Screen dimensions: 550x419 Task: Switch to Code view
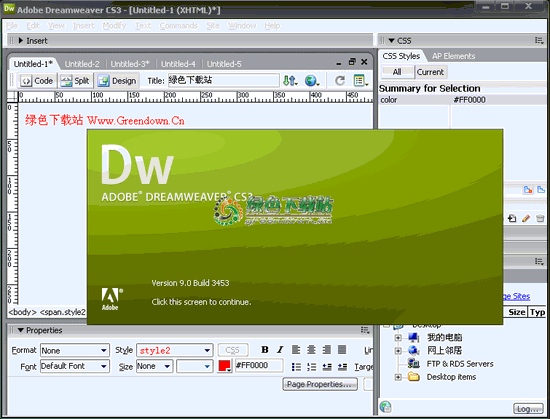coord(38,81)
